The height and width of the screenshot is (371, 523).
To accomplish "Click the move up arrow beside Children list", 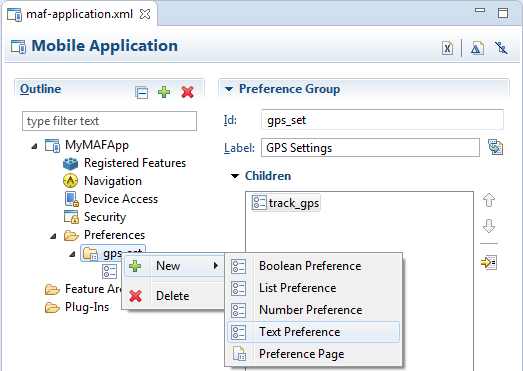I will pyautogui.click(x=489, y=200).
